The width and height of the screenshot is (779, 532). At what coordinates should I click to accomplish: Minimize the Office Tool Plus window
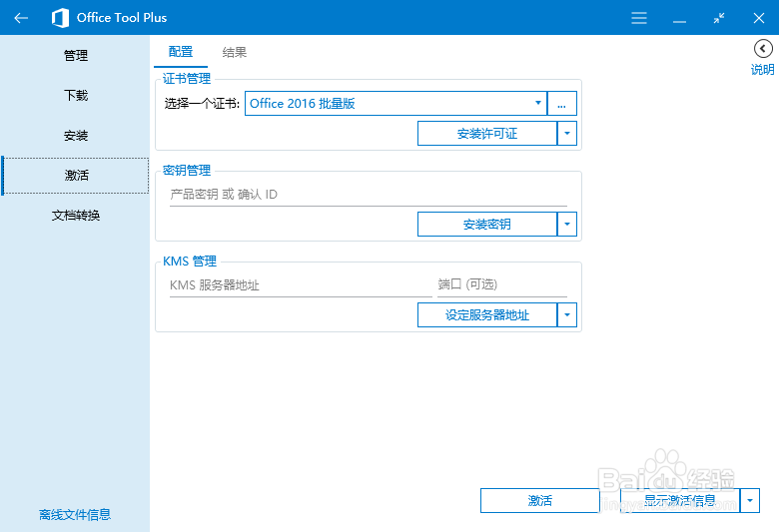pyautogui.click(x=679, y=21)
